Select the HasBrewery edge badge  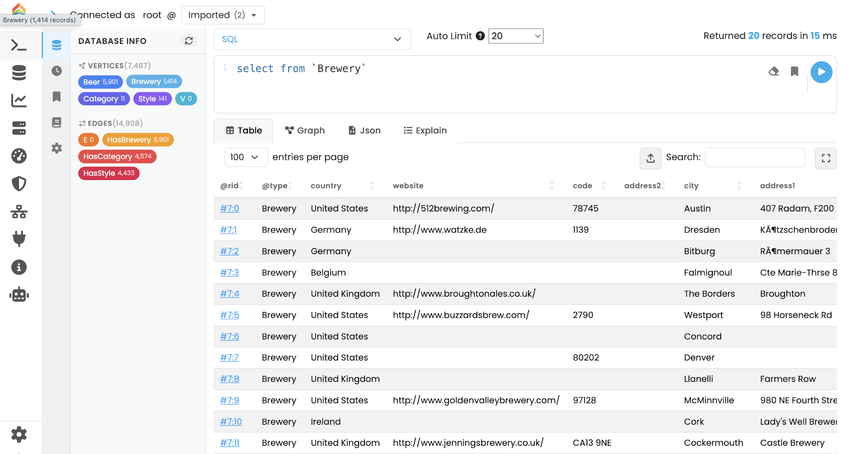[138, 139]
